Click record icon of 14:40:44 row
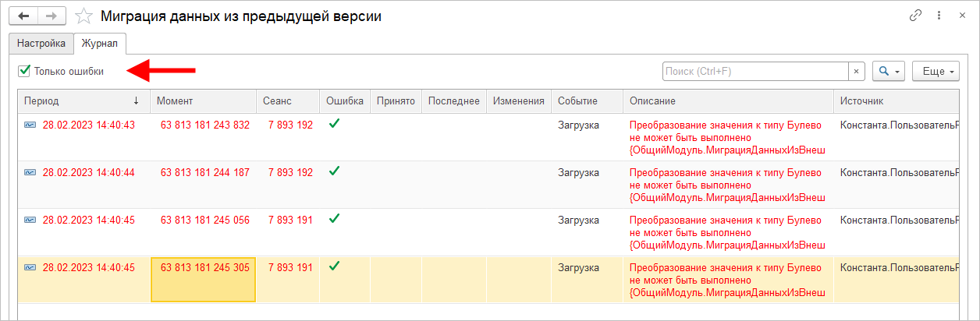 click(30, 173)
